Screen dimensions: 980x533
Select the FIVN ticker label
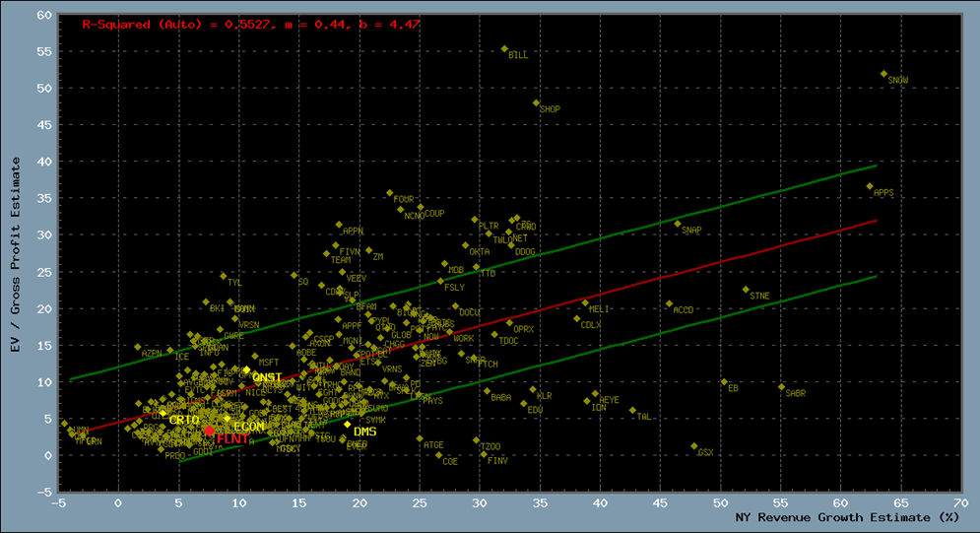pos(350,251)
